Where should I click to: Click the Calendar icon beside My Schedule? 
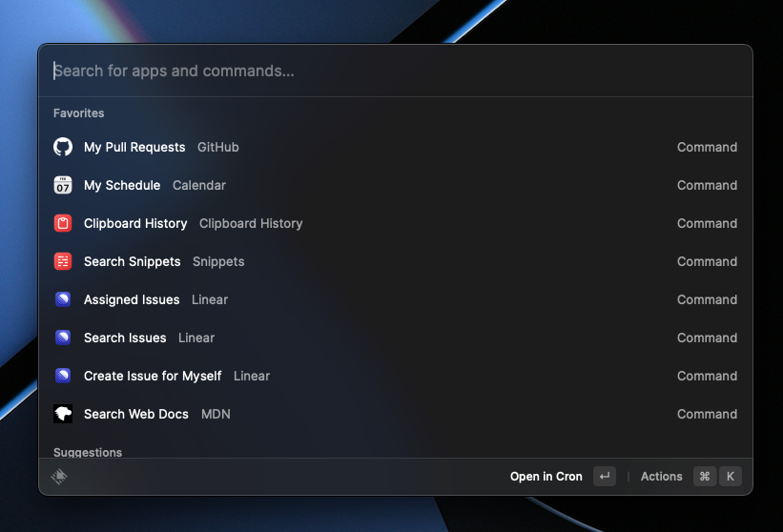[63, 185]
